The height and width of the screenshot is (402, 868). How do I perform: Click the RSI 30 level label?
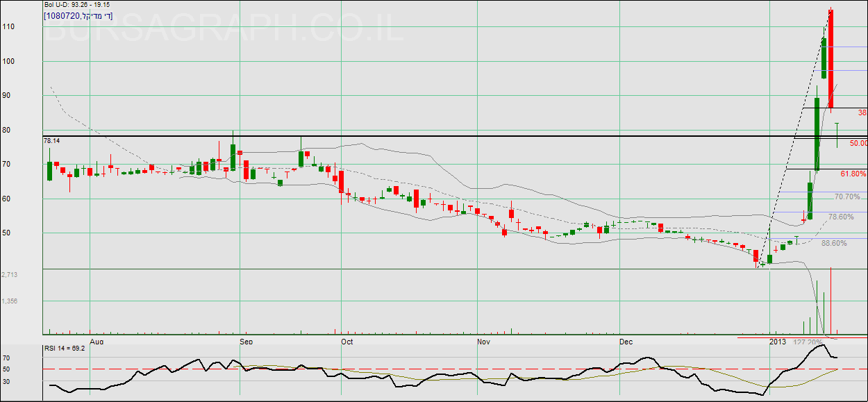point(6,380)
